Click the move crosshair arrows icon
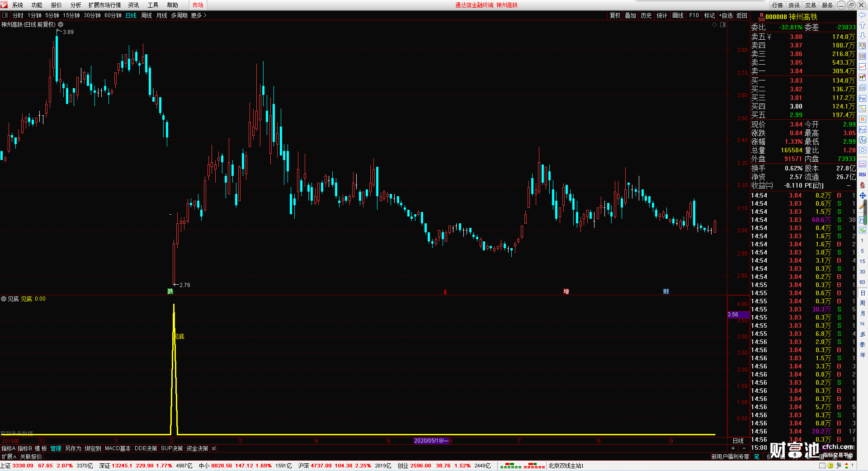 pos(863,195)
